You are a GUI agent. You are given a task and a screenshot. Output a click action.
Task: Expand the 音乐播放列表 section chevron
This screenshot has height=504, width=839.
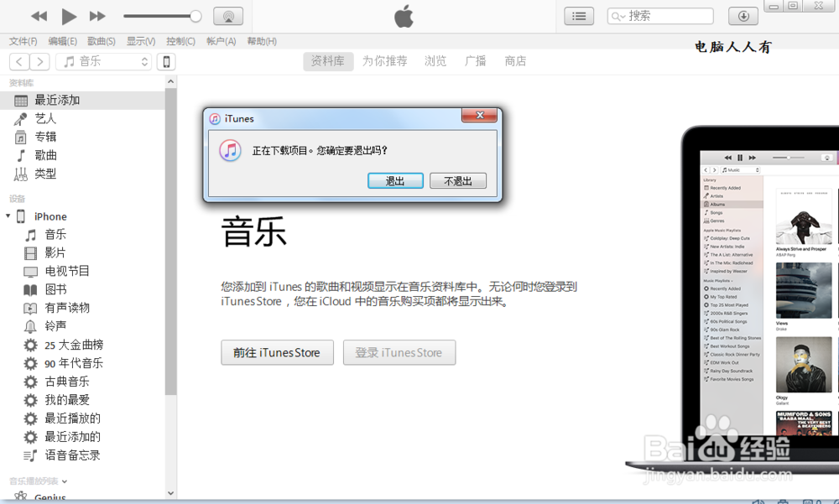click(65, 481)
